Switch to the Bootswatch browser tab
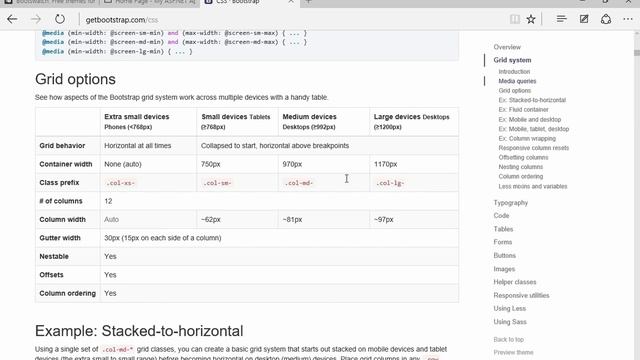640x360 pixels. point(50,2)
